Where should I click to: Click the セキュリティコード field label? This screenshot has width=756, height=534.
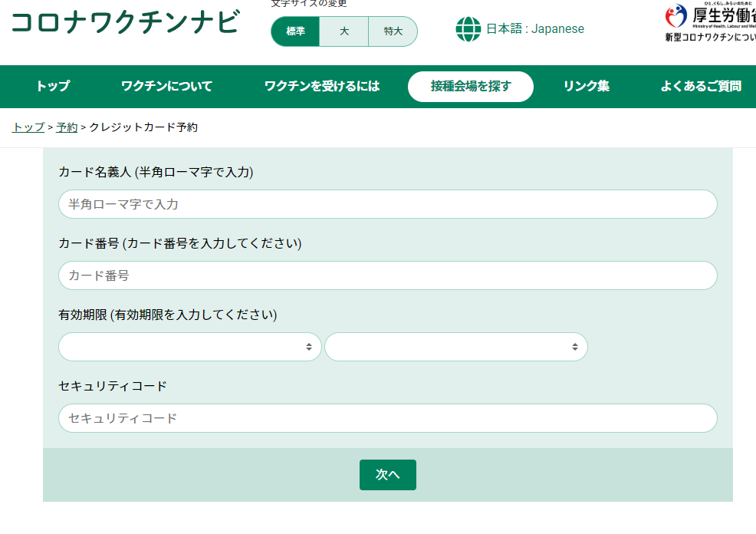(113, 387)
